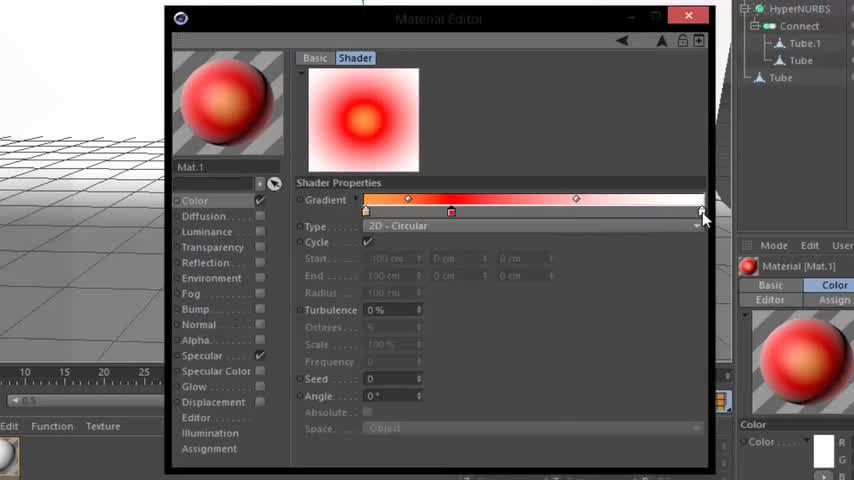This screenshot has height=480, width=854.
Task: Click the Attribute Manager grip icon beside Mode
Action: [x=747, y=245]
